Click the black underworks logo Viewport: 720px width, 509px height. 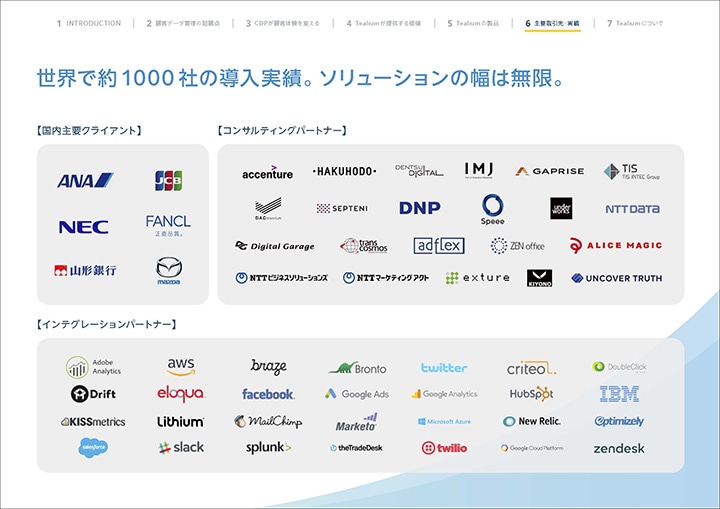pyautogui.click(x=561, y=209)
